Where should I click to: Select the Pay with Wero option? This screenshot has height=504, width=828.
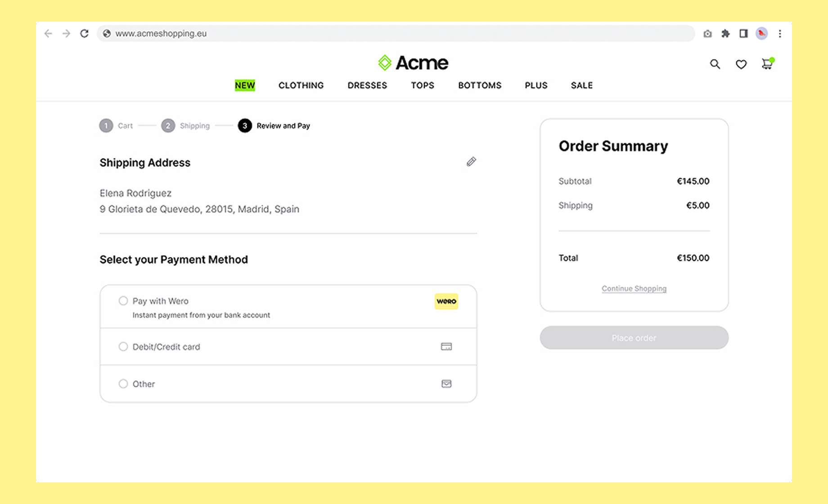[x=123, y=301]
